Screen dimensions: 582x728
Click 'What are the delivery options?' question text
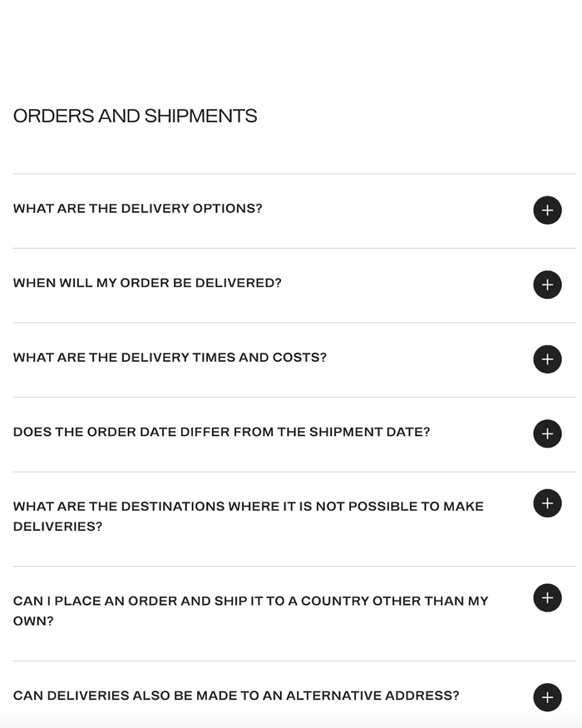(137, 209)
